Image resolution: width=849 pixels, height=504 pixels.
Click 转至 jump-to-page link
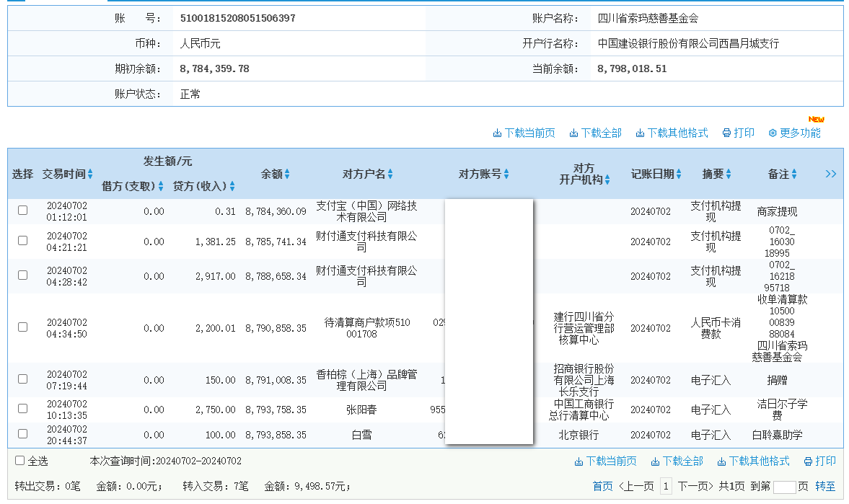click(x=825, y=486)
